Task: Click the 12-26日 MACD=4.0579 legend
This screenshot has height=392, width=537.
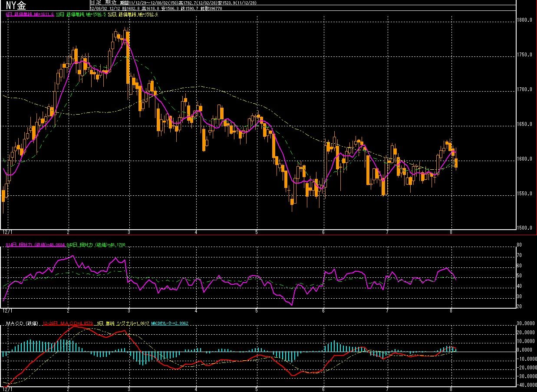Action: [x=68, y=323]
